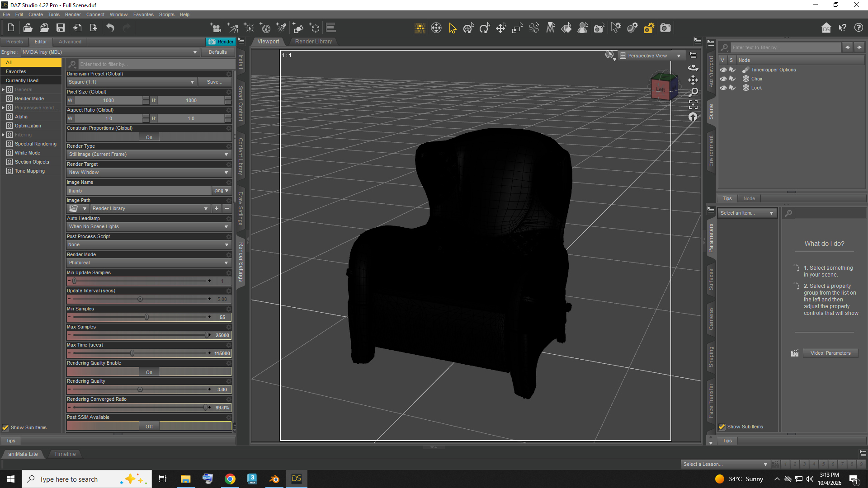The height and width of the screenshot is (488, 868).
Task: Click the Open File folder icon
Action: pos(28,28)
